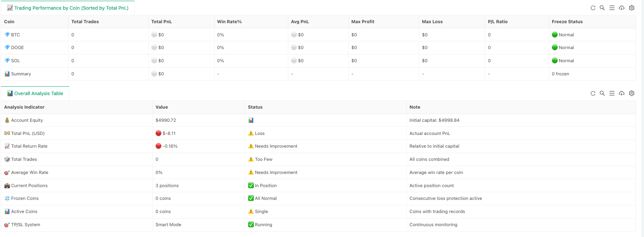
Task: Refresh the Trading Performance by Coin table
Action: (x=593, y=8)
